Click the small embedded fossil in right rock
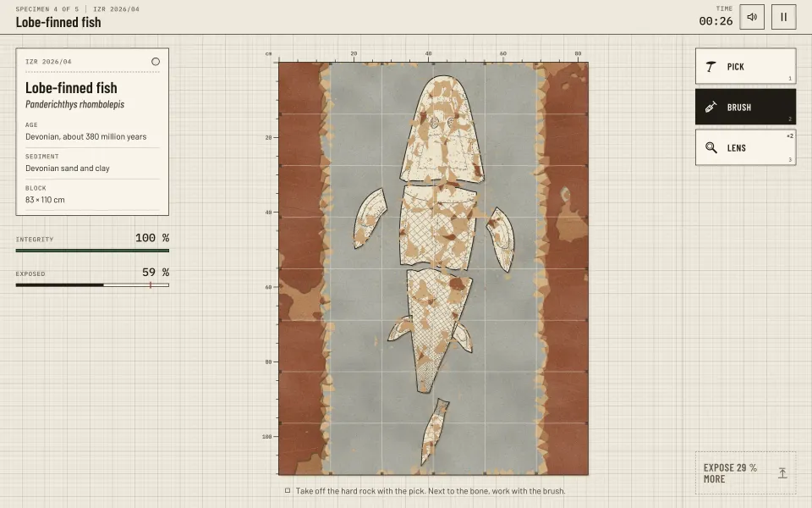The image size is (812, 508). (x=564, y=195)
